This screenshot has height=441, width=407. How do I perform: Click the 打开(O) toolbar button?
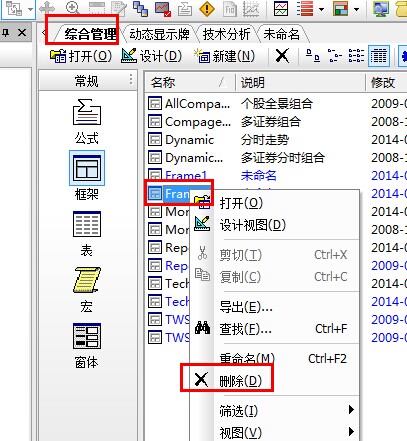(81, 56)
